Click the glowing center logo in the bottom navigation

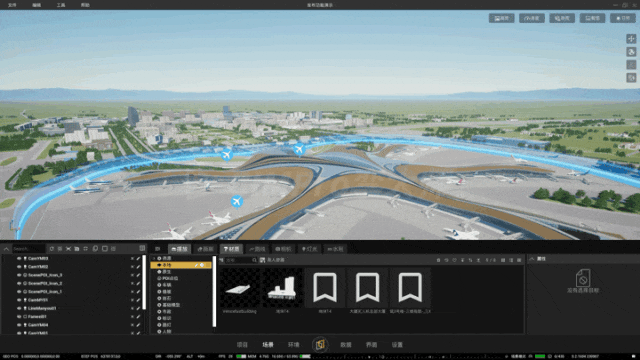[x=320, y=344]
